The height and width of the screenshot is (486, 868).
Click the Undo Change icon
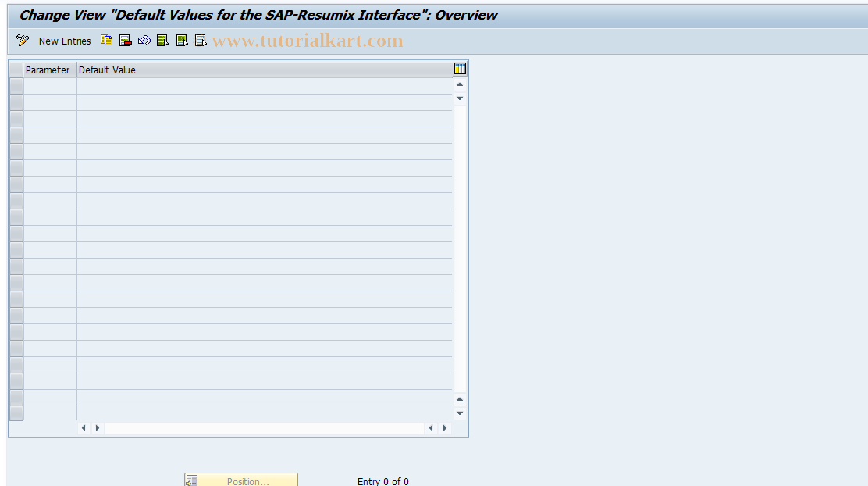[144, 41]
